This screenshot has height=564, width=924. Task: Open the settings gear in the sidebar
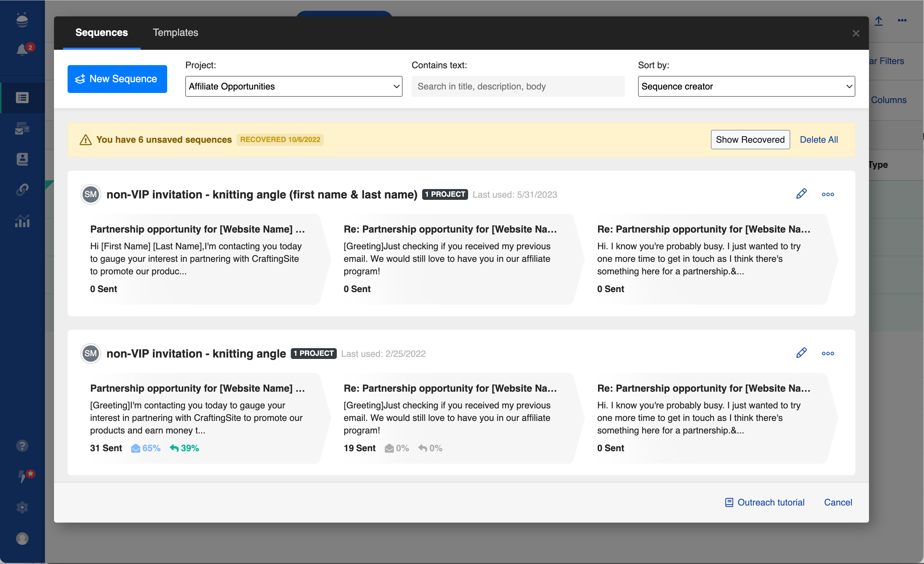pos(22,507)
